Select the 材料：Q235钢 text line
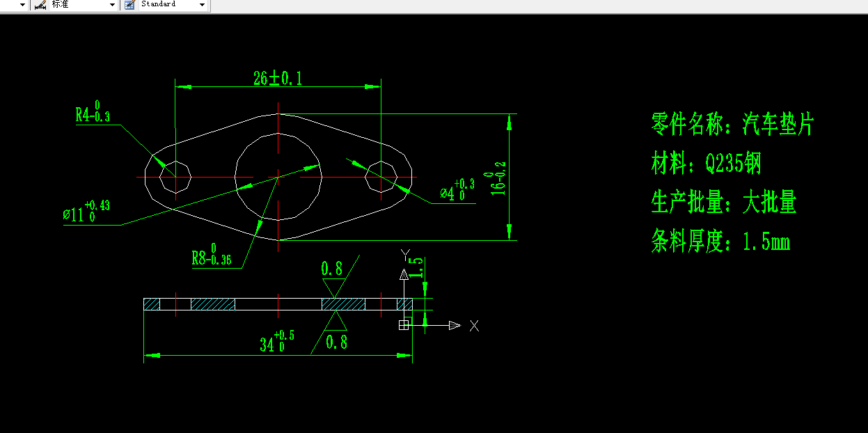 (706, 164)
